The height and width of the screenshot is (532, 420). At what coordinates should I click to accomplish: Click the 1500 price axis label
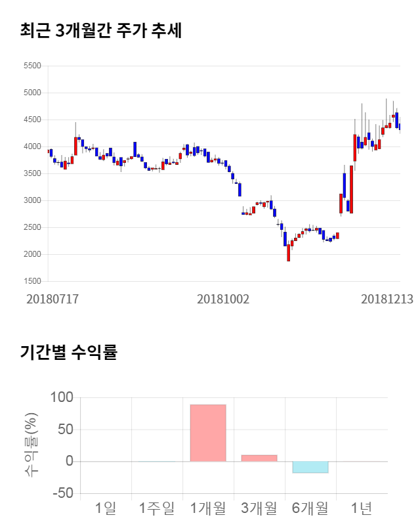coord(31,281)
